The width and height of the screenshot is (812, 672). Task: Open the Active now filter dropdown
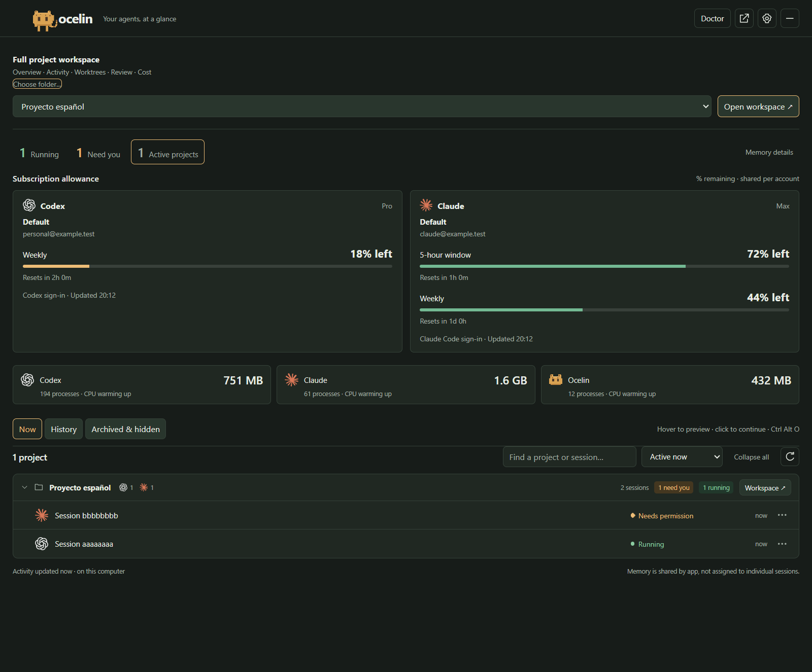[682, 457]
